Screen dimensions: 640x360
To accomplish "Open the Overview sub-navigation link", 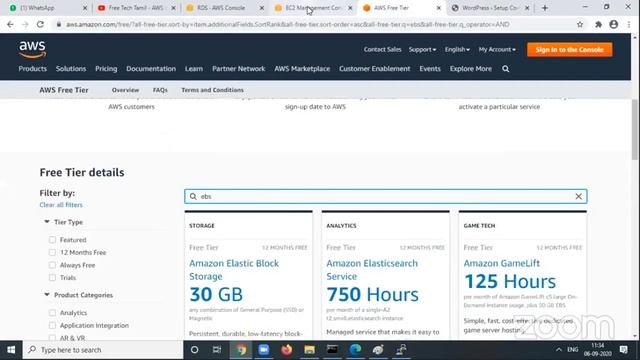I will tap(125, 90).
